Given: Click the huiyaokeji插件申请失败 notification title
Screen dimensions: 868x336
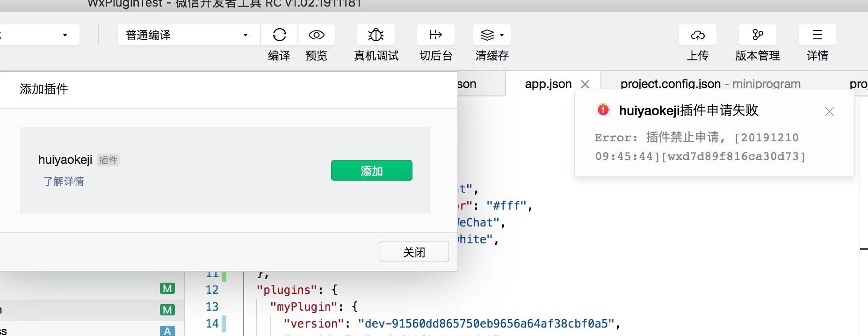Looking at the screenshot, I should [x=688, y=110].
